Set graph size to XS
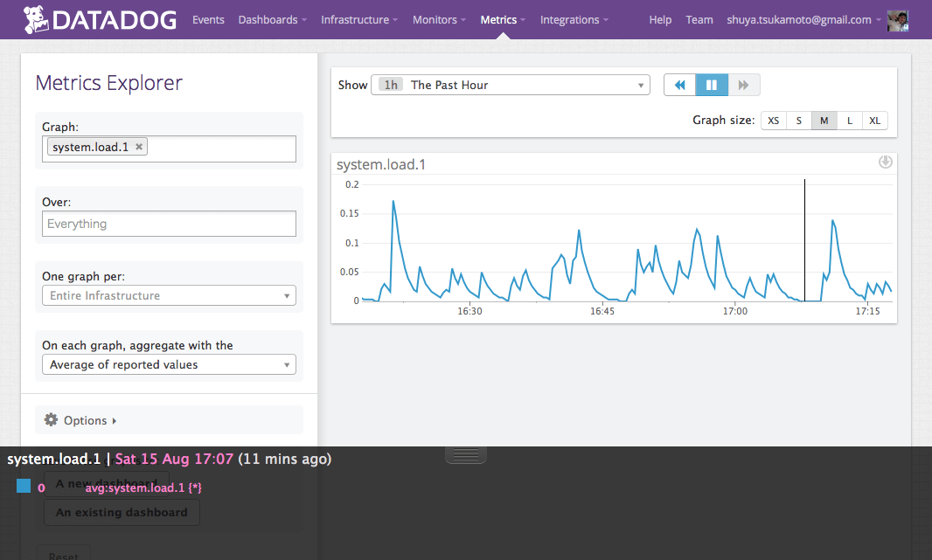Screen dimensions: 932x560 (x=773, y=121)
